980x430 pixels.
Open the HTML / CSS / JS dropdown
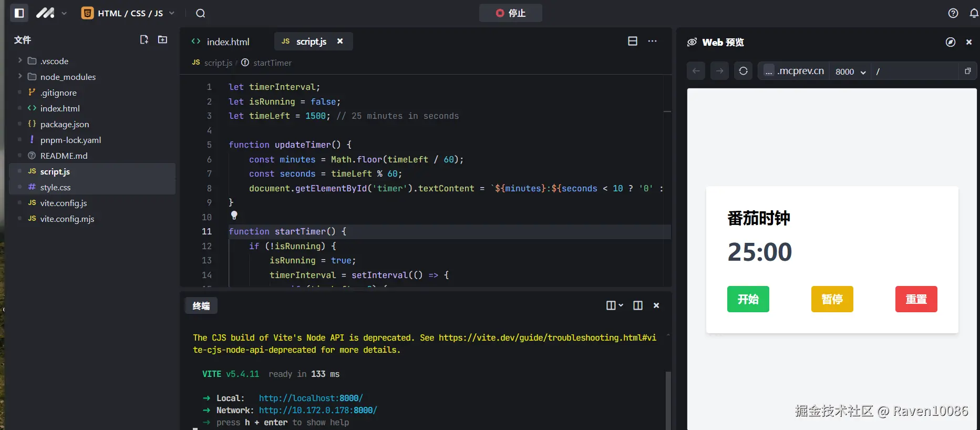(x=129, y=13)
